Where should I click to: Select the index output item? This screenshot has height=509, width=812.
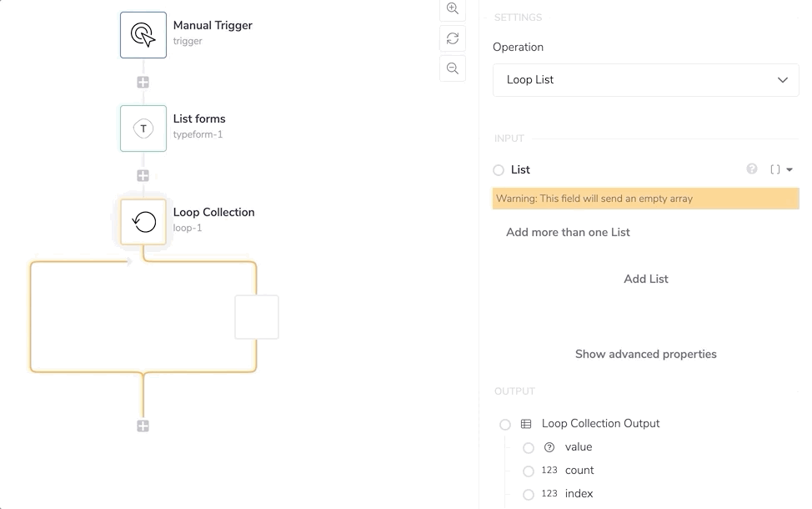(x=579, y=494)
